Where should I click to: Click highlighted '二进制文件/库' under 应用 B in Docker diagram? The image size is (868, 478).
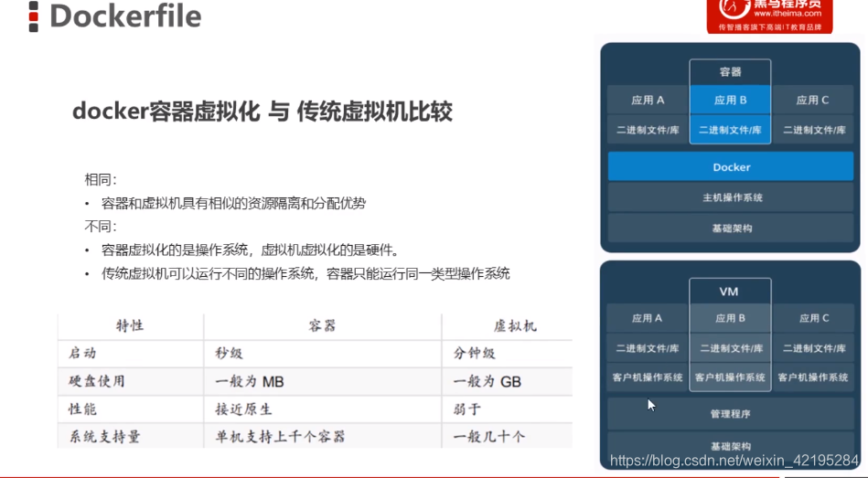(730, 130)
